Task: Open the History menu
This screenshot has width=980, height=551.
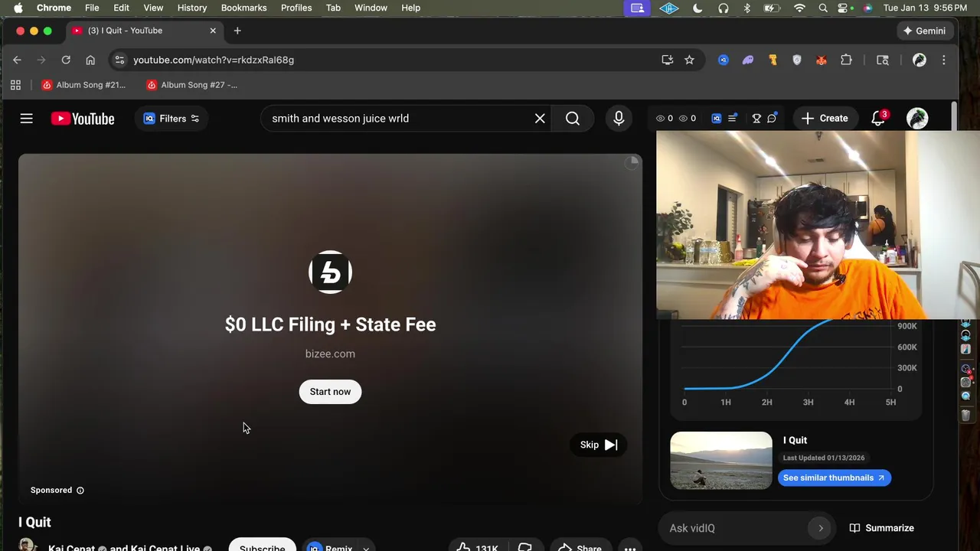Action: point(192,8)
